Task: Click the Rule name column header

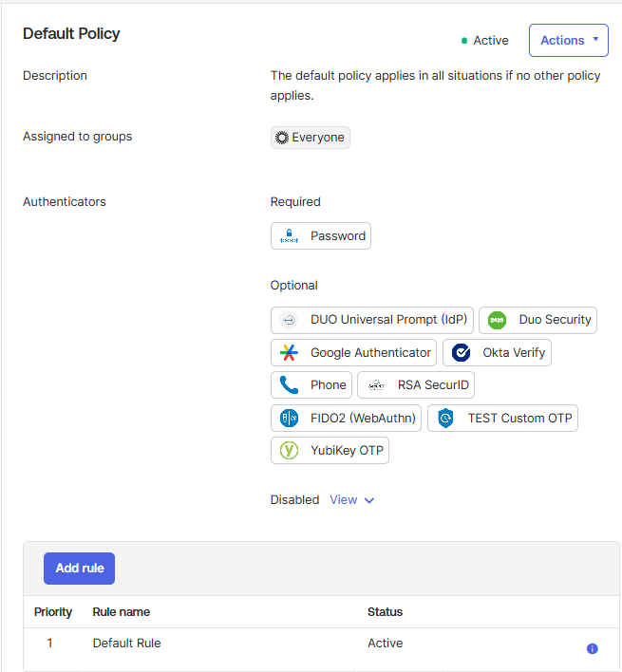Action: point(121,612)
